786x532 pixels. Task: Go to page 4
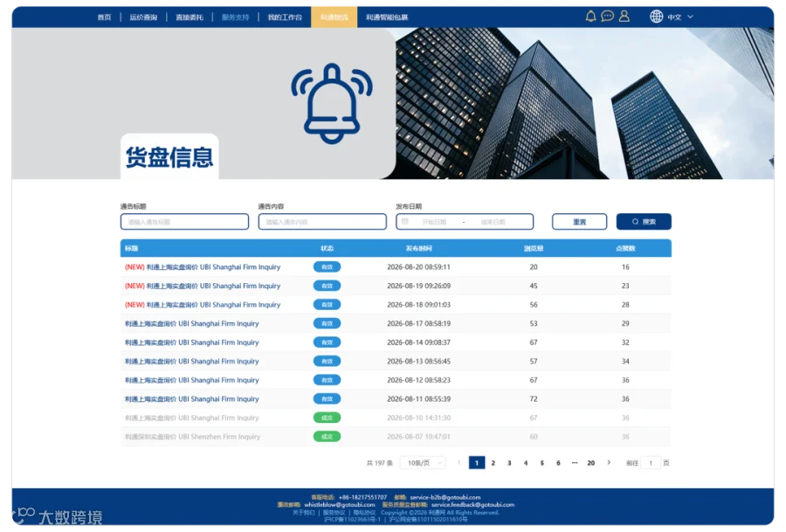point(526,463)
